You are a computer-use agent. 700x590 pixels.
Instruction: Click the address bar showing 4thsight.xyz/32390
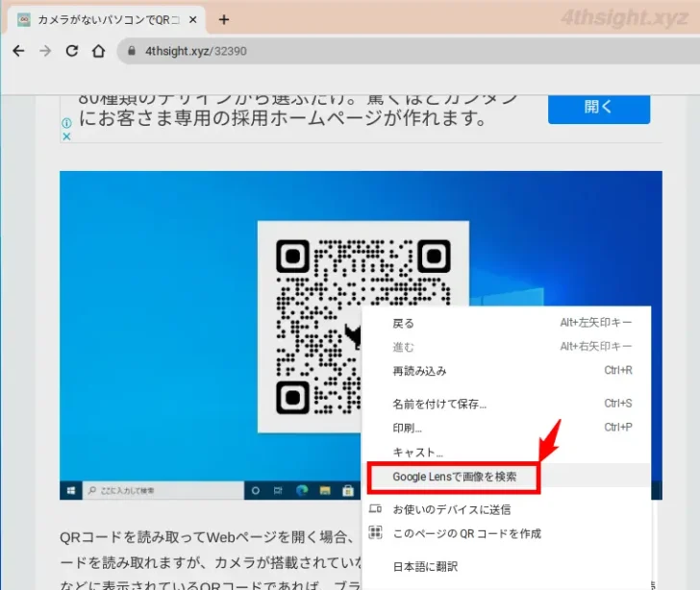point(411,51)
